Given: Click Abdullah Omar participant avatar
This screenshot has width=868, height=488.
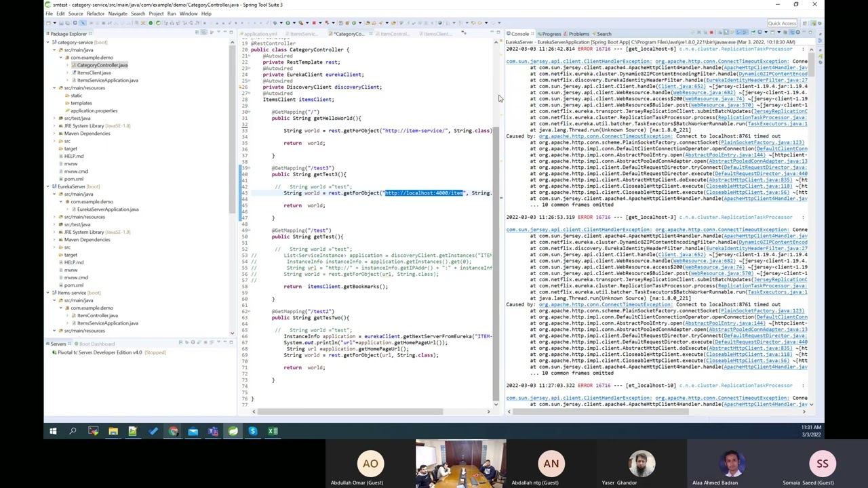Looking at the screenshot, I should pos(370,464).
